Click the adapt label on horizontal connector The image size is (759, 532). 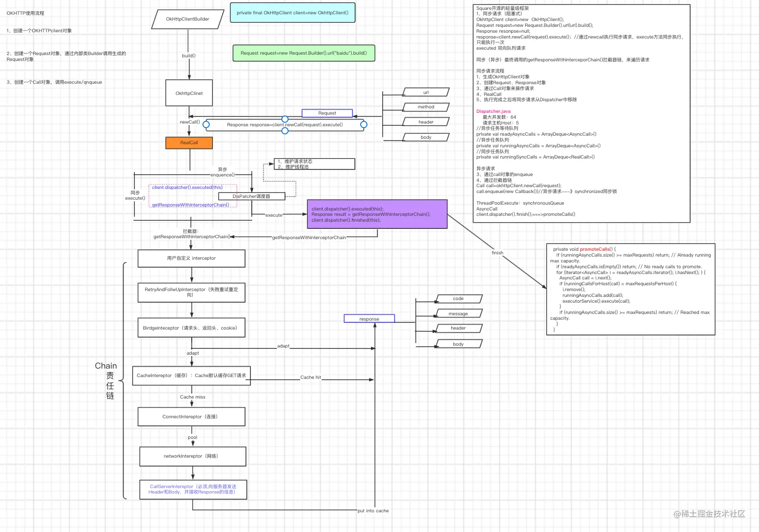tap(283, 346)
